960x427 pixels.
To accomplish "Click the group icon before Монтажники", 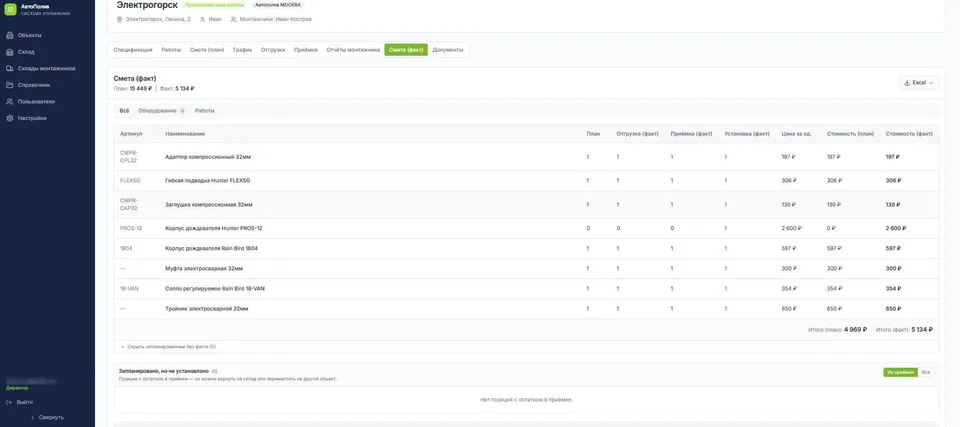I will pyautogui.click(x=234, y=20).
